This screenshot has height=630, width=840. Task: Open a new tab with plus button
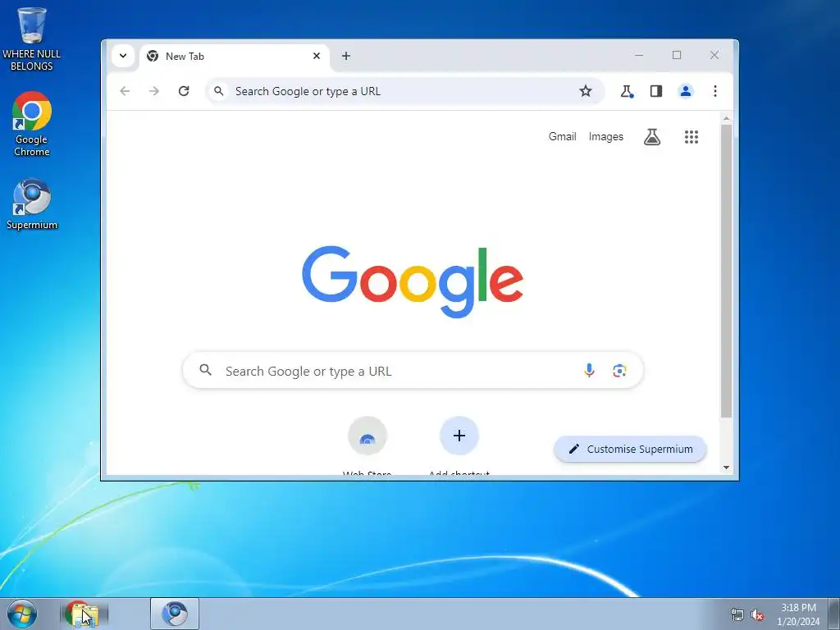346,56
